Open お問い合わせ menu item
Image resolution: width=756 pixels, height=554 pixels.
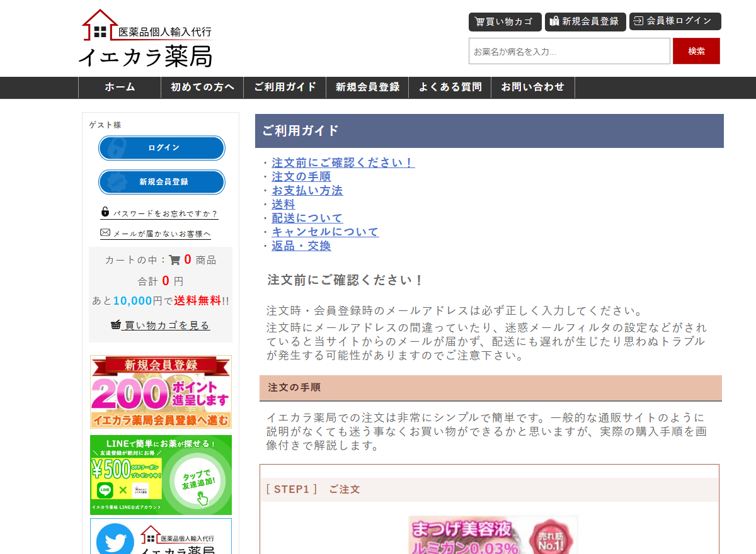pos(533,88)
